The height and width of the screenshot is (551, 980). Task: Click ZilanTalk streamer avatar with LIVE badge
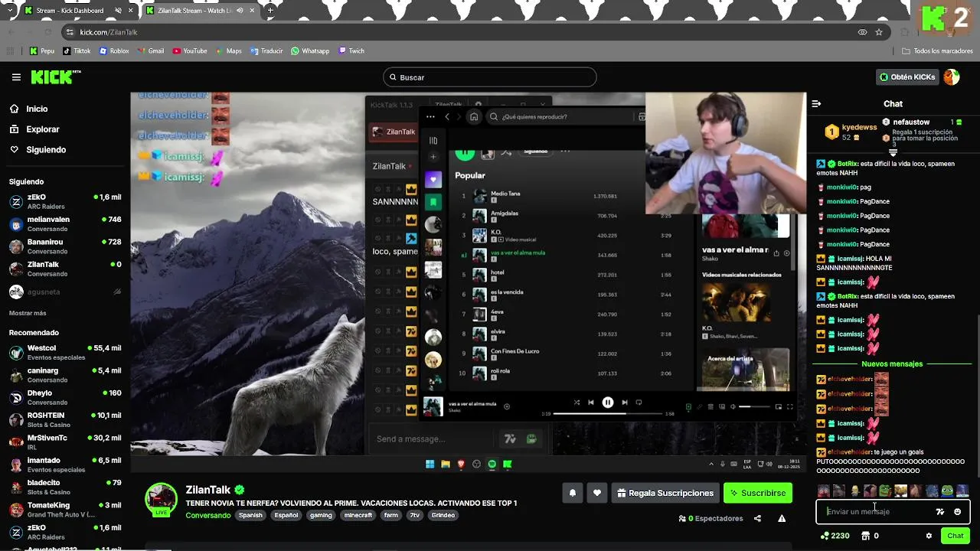tap(162, 500)
